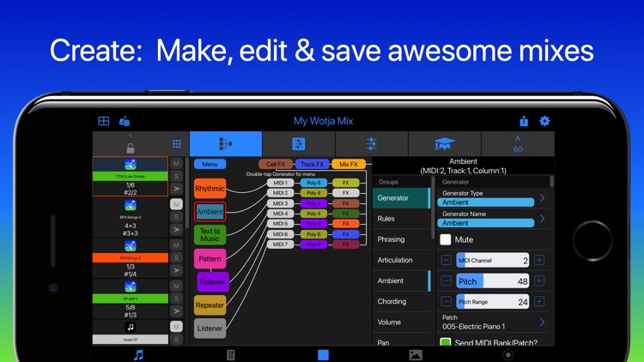Tap the Cell FX button
Screen dimensions: 644x362
click(276, 164)
